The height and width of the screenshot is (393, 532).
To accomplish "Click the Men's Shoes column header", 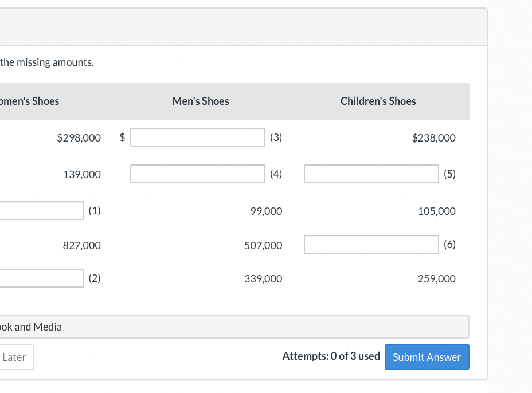I will tap(201, 101).
